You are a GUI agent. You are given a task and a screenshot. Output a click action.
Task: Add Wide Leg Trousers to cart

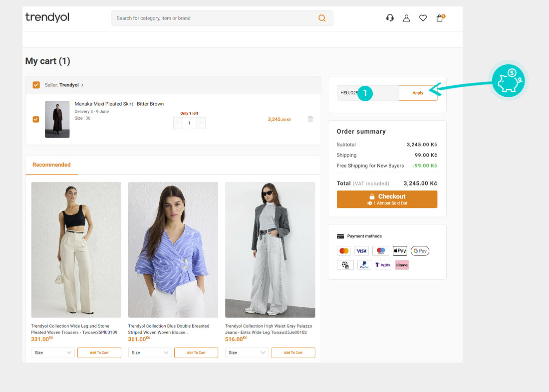click(x=99, y=353)
